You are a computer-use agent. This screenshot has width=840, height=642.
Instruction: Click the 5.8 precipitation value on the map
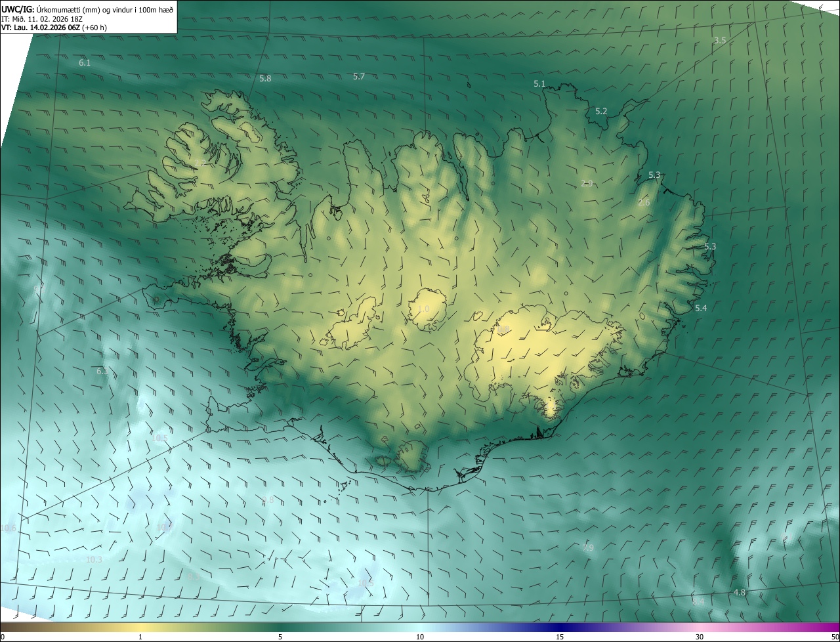pyautogui.click(x=265, y=79)
